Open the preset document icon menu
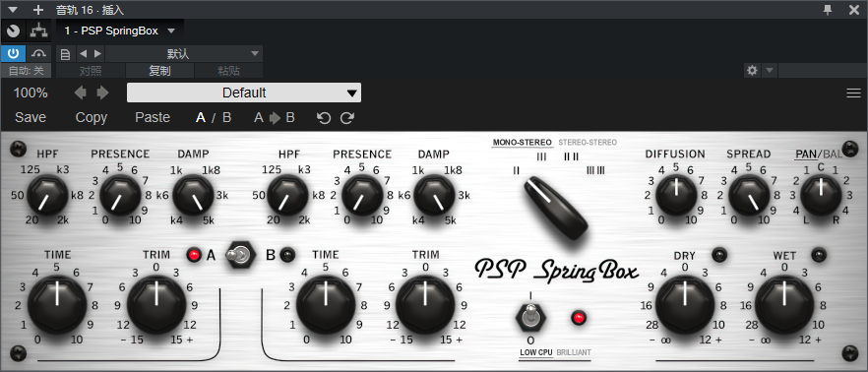Viewport: 868px width, 372px height. click(x=65, y=54)
